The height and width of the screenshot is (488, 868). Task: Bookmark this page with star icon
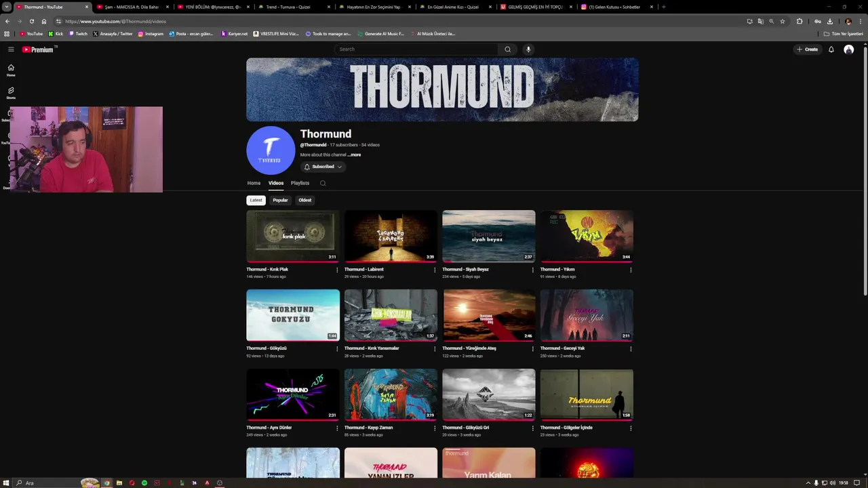(x=783, y=21)
